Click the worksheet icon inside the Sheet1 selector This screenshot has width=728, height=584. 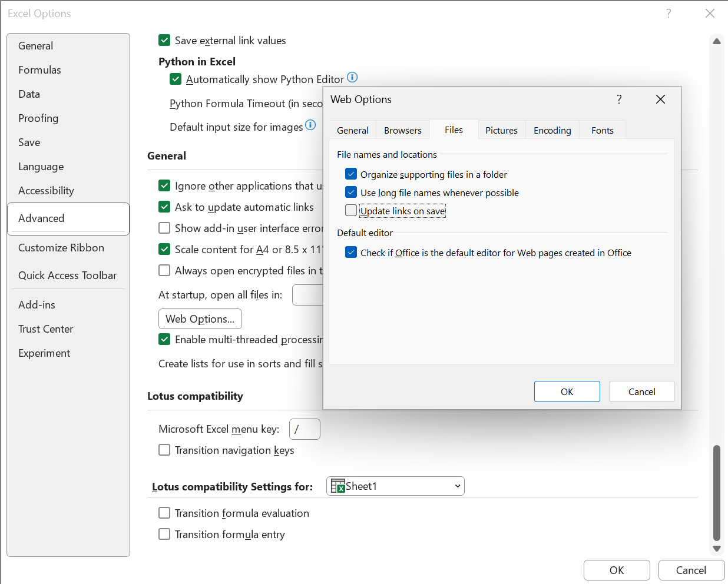pyautogui.click(x=337, y=486)
